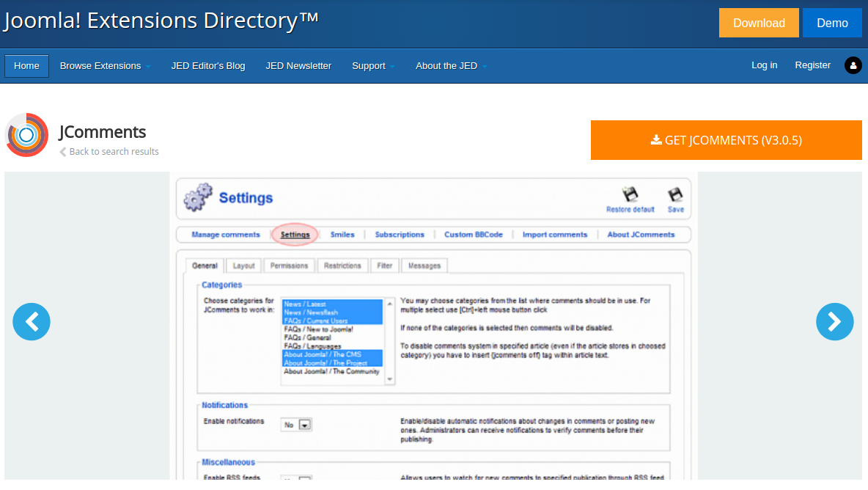
Task: Advance to next screenshot with right arrow
Action: [834, 322]
